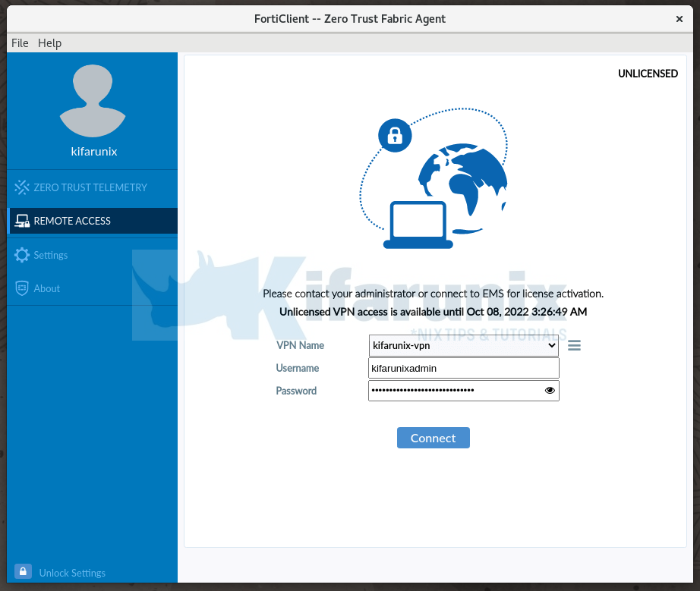Select the ZERO TRUST TELEMETRY sidebar text

pyautogui.click(x=90, y=188)
